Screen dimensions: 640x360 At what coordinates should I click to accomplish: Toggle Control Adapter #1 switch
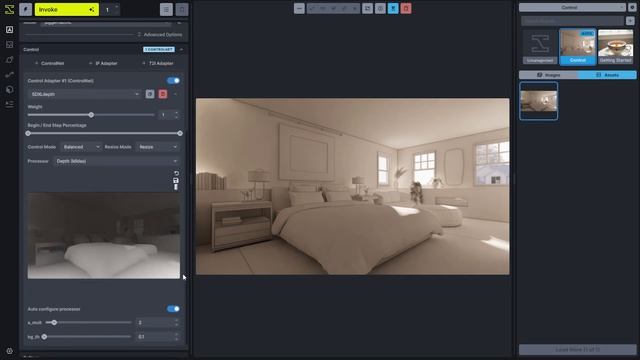click(173, 80)
